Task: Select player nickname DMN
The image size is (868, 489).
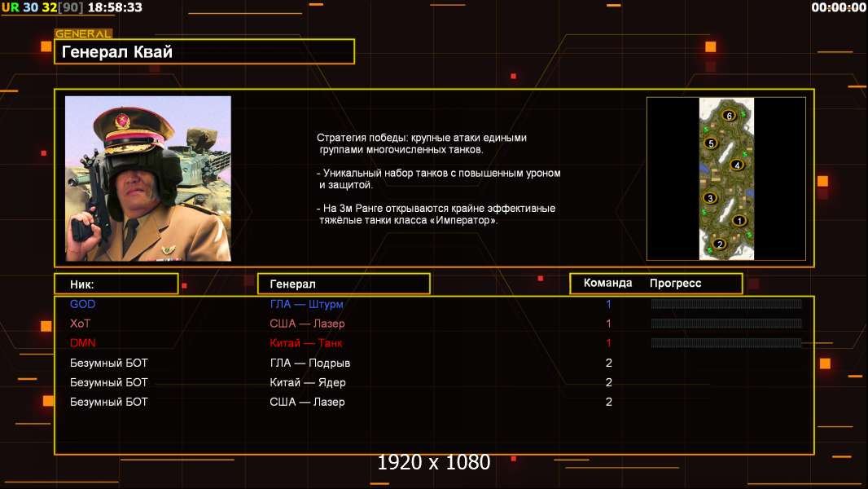Action: pos(83,343)
